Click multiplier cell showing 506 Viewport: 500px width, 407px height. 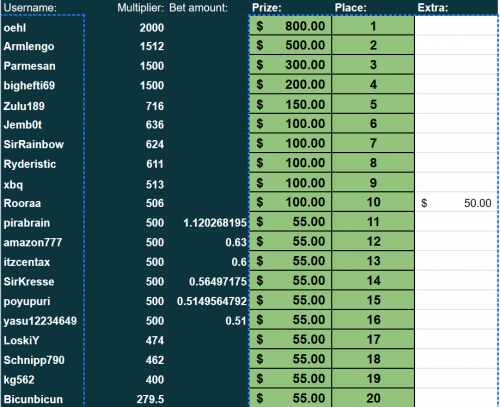[x=125, y=203]
